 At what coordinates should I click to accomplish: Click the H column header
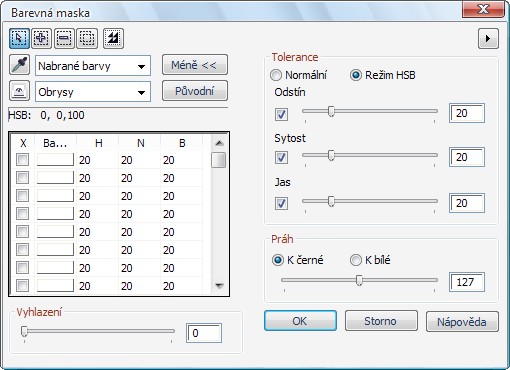tap(98, 143)
